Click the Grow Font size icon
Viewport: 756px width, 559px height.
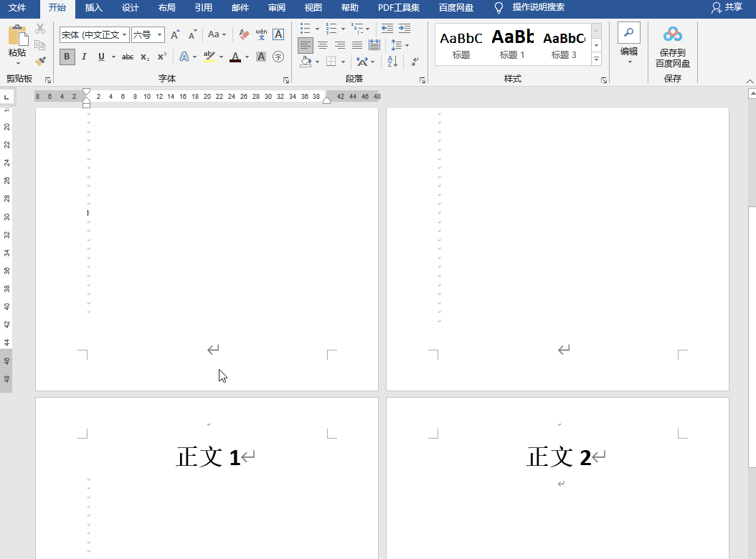tap(175, 34)
